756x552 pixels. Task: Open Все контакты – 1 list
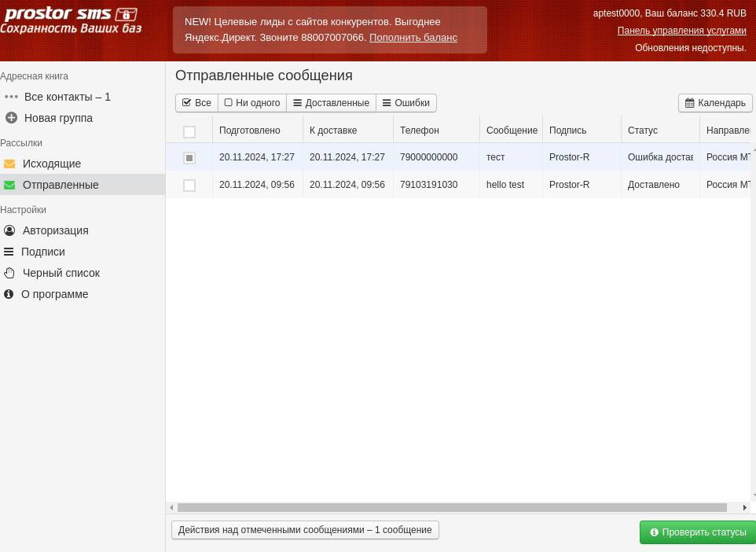coord(67,97)
